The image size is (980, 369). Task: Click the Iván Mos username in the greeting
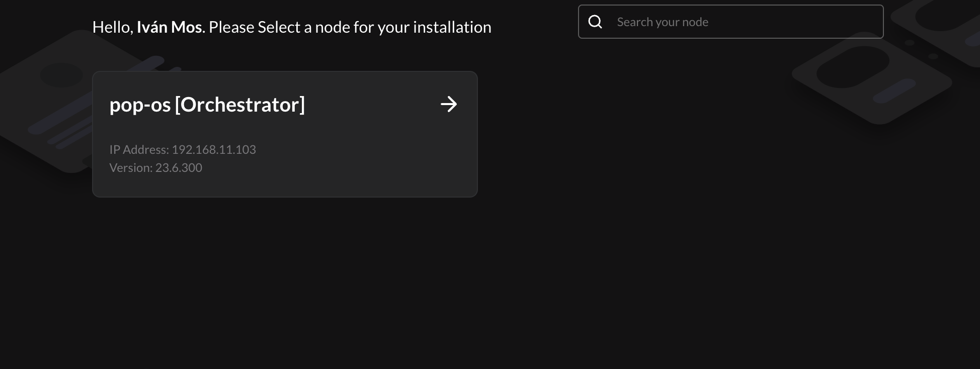click(x=169, y=27)
